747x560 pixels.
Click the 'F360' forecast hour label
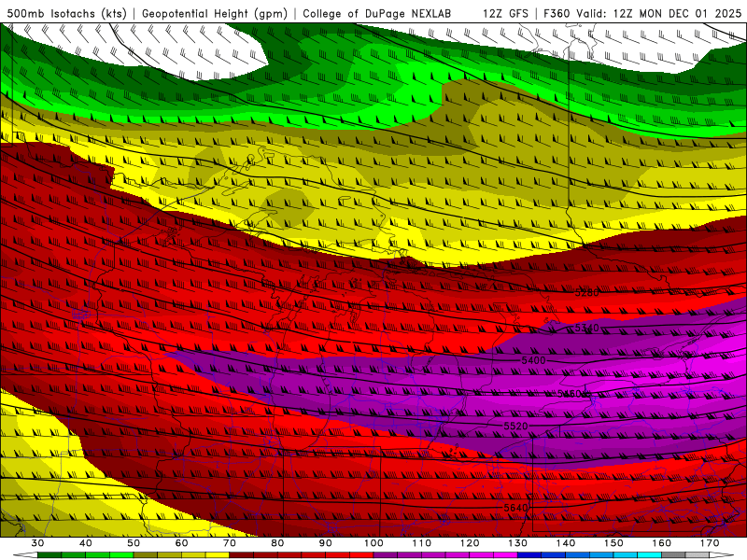pyautogui.click(x=557, y=13)
